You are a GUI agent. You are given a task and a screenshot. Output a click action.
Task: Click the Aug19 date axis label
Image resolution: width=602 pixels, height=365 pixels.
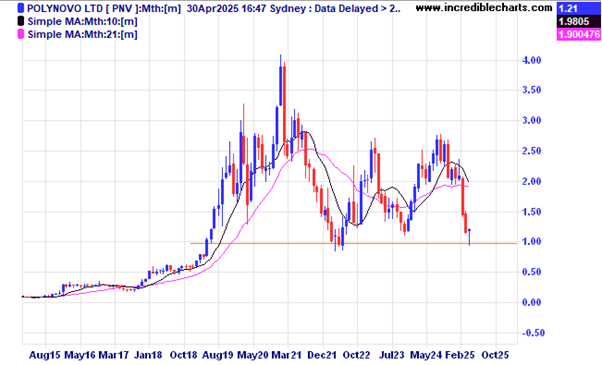pyautogui.click(x=218, y=355)
